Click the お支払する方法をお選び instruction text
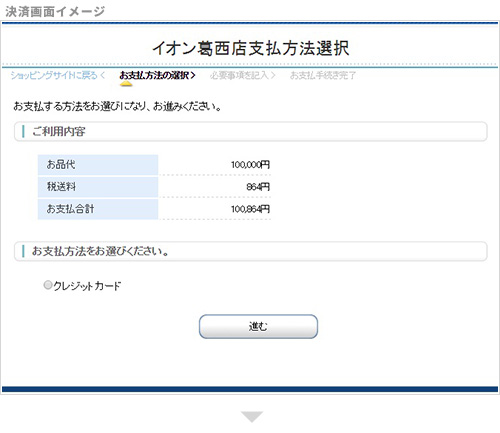The height and width of the screenshot is (433, 500). click(x=117, y=106)
